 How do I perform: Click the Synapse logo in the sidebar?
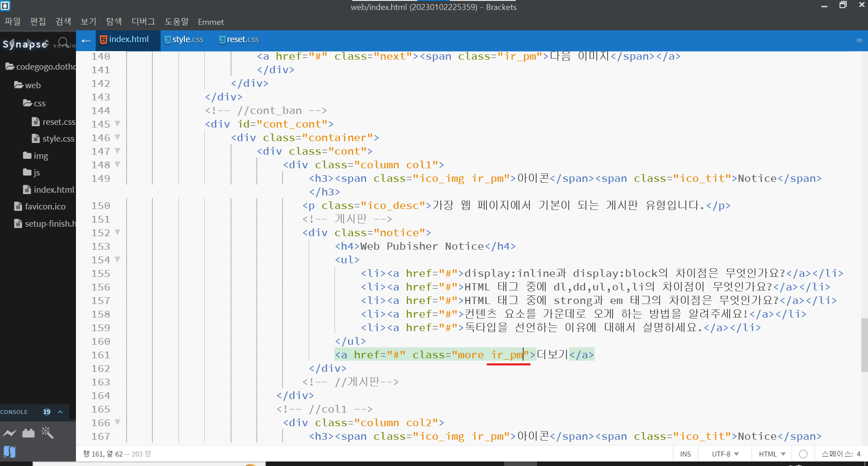coord(24,44)
